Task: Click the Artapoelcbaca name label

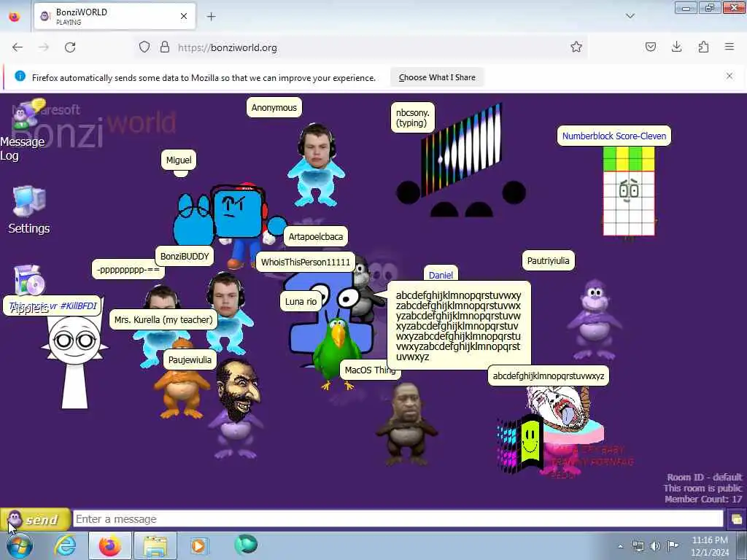Action: 315,236
